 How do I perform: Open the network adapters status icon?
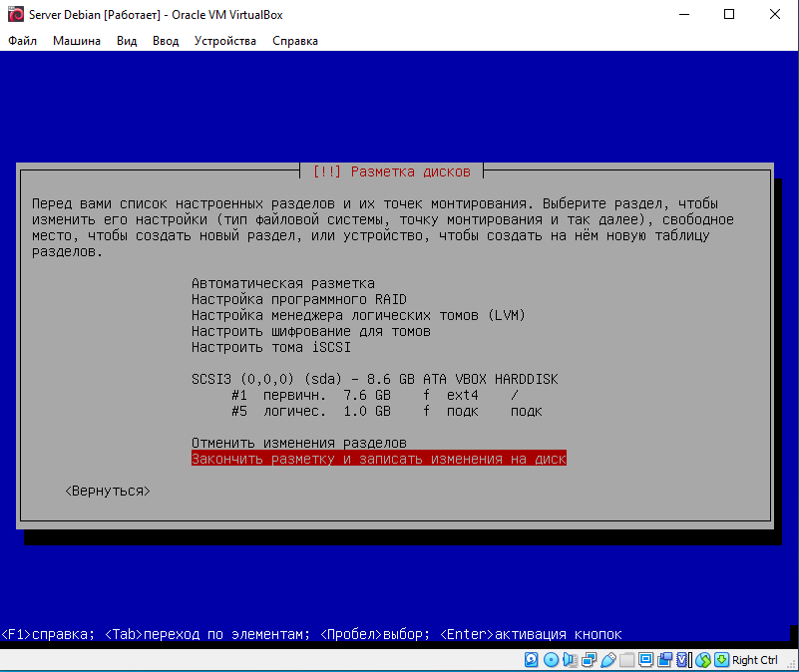(589, 660)
